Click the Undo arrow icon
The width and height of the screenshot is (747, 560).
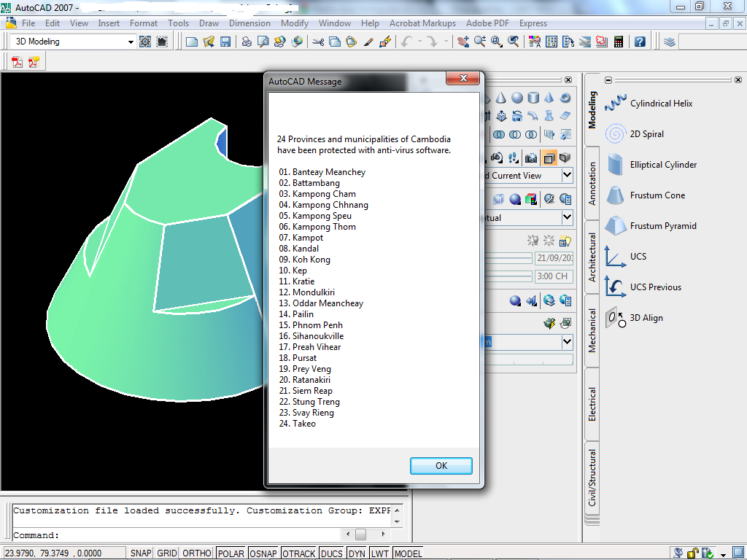pos(406,42)
